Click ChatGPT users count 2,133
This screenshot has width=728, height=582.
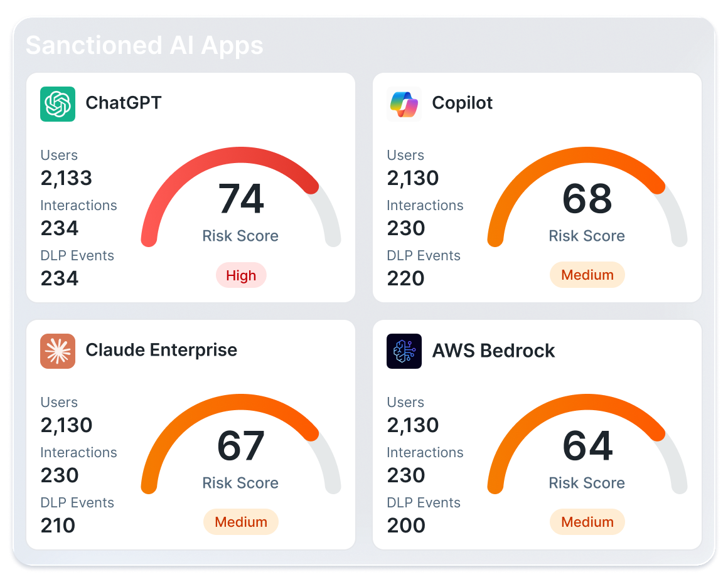(x=67, y=178)
